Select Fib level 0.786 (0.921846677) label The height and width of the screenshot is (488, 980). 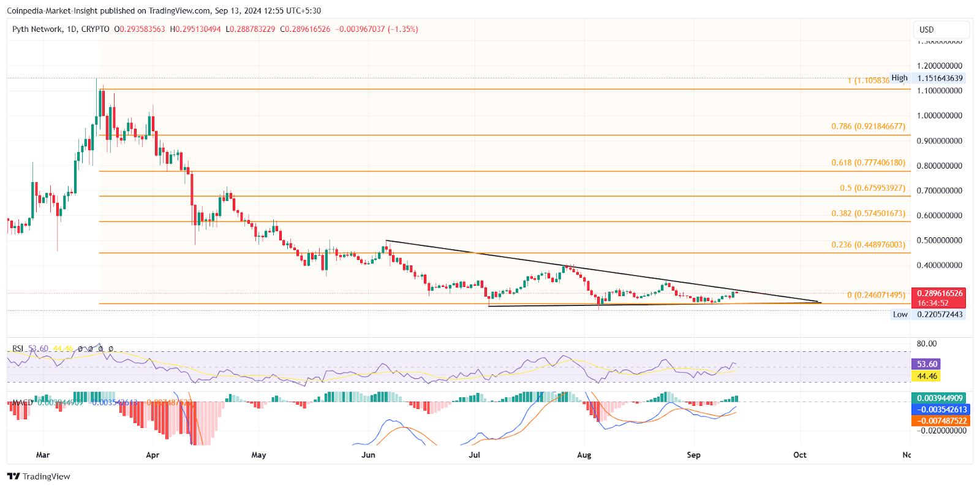[868, 126]
